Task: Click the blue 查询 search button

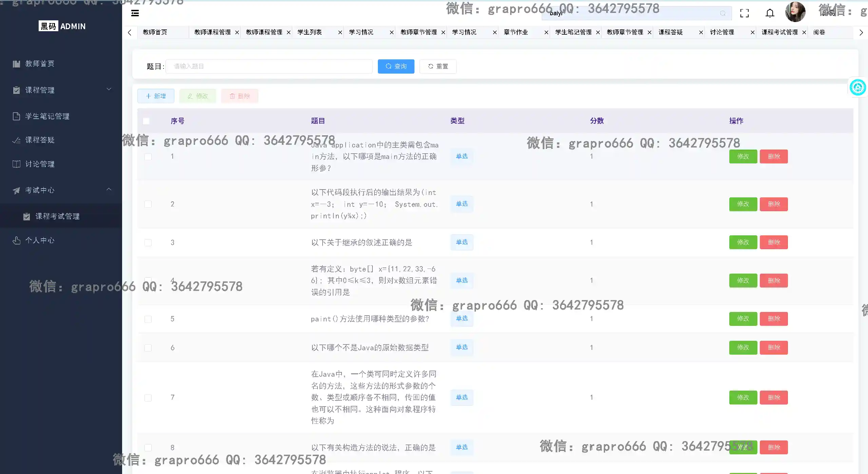Action: click(x=396, y=66)
